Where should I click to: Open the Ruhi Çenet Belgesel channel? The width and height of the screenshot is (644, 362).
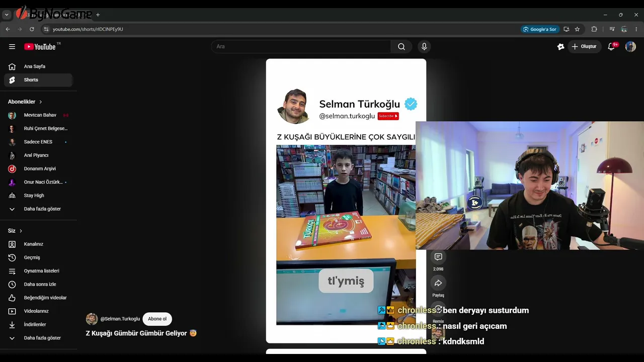[39, 129]
